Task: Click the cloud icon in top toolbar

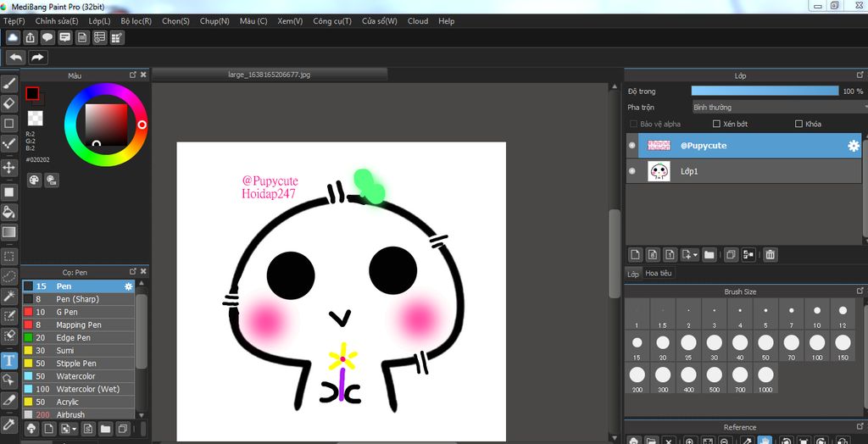Action: pyautogui.click(x=13, y=37)
